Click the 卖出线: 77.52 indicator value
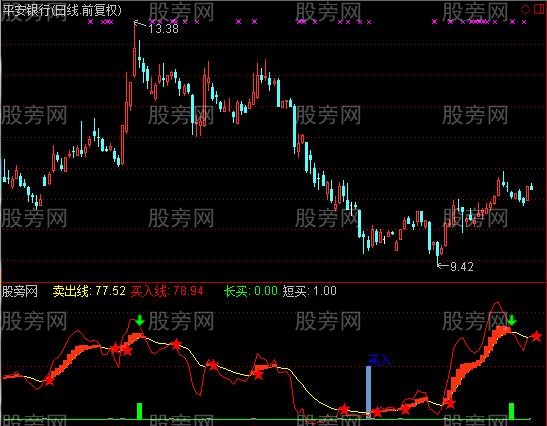Viewport: 547px width, 426px height. click(89, 291)
